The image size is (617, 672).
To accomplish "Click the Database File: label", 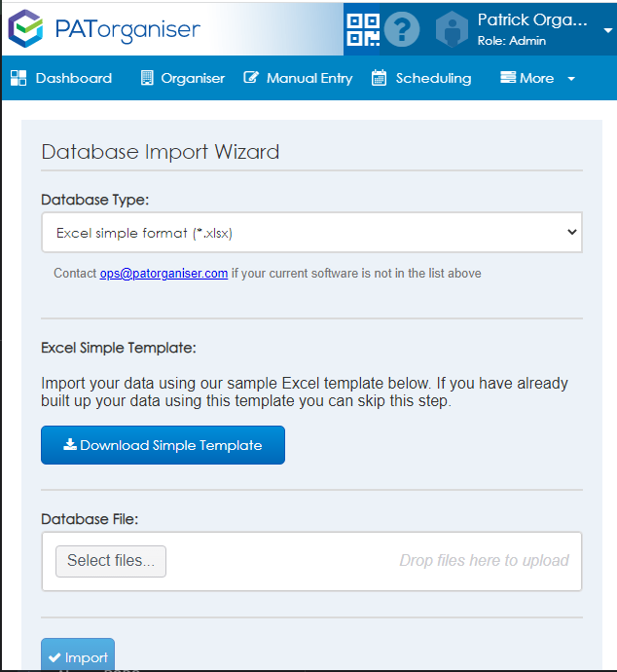I will [x=90, y=519].
